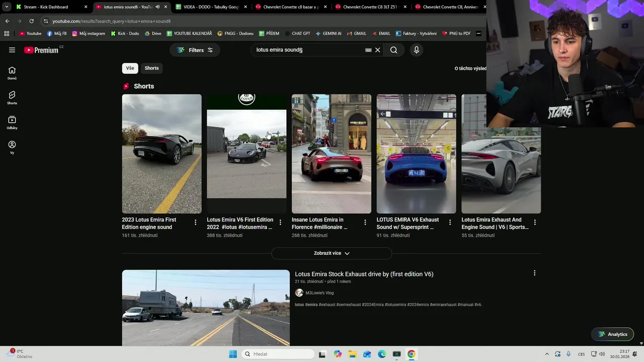Open Microsoft Edge from the taskbar
The height and width of the screenshot is (362, 644).
(x=382, y=354)
